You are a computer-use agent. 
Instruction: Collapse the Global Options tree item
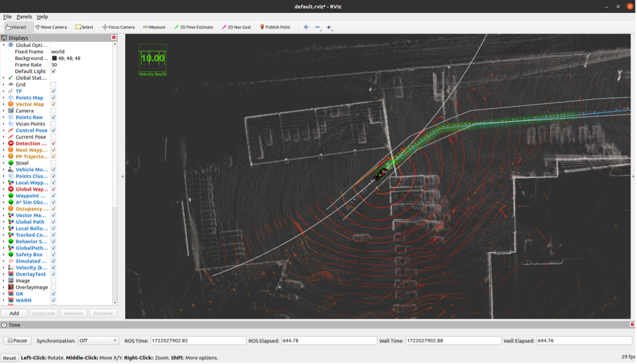point(3,45)
